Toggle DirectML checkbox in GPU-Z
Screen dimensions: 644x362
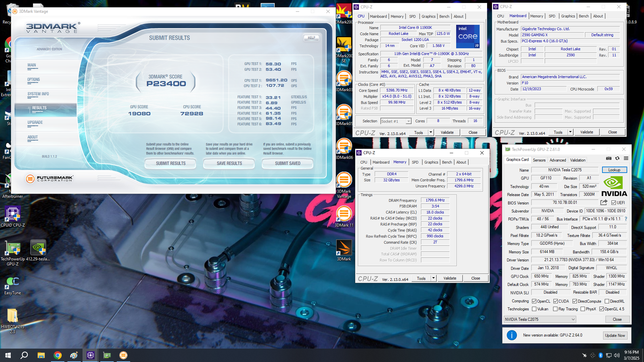tap(607, 301)
